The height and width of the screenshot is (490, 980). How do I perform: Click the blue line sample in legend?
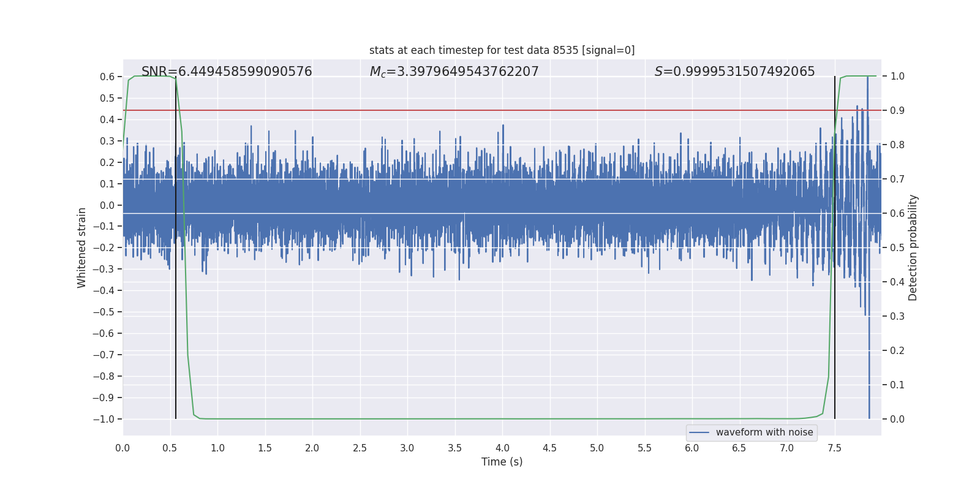click(699, 432)
